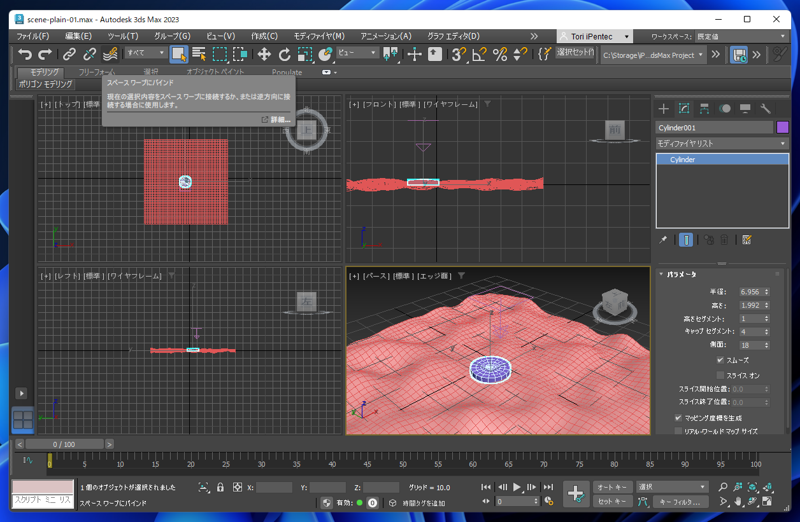Open the ファイル(F) menu
800x522 pixels.
tap(33, 36)
